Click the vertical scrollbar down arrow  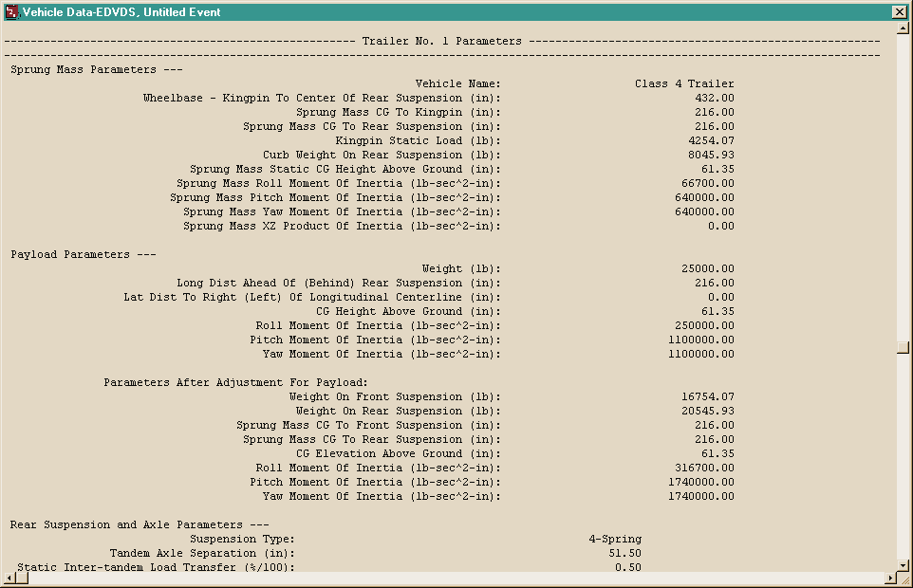904,565
